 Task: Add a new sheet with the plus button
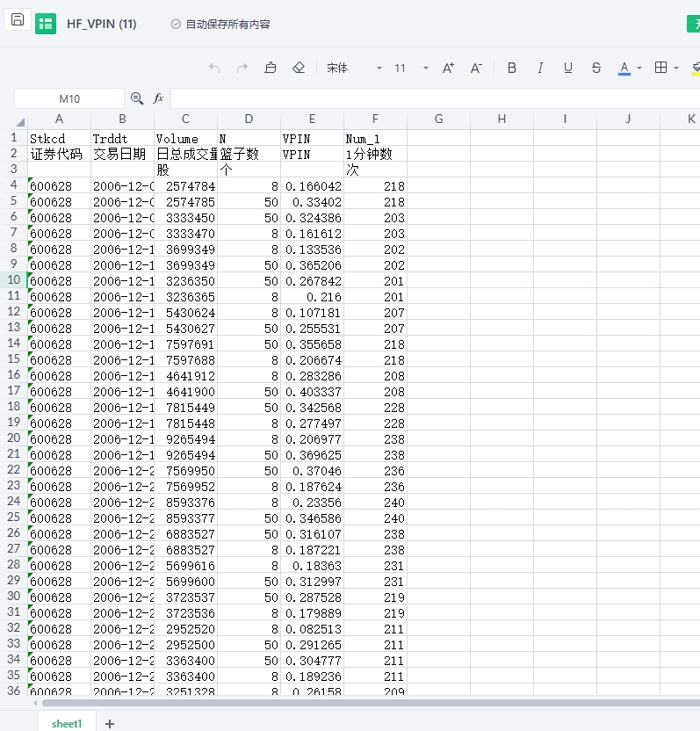point(110,723)
